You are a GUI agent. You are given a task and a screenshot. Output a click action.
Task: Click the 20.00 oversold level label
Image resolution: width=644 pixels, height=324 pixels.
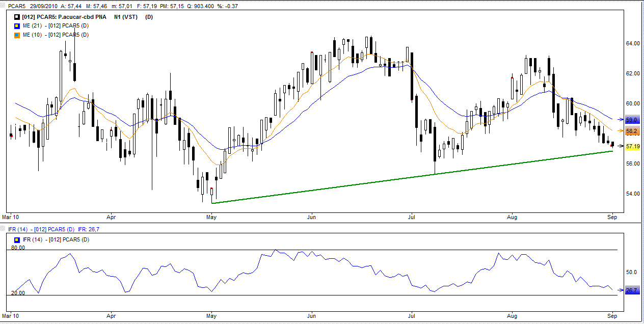[18, 293]
